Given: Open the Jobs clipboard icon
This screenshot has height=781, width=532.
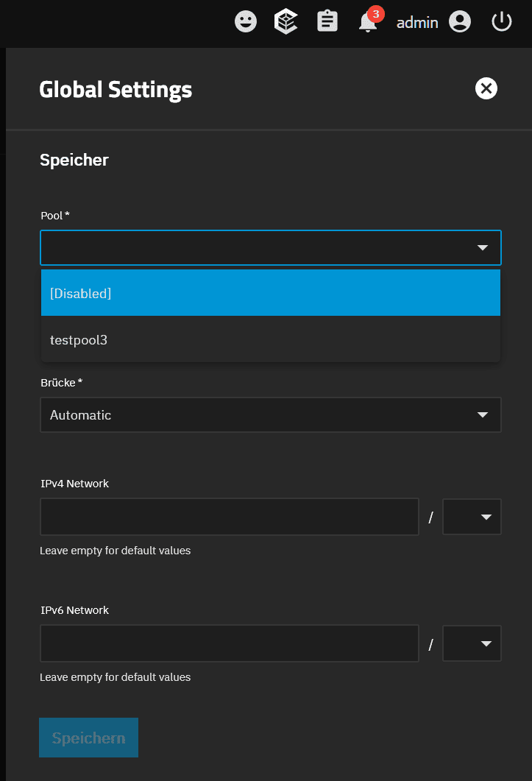Looking at the screenshot, I should pyautogui.click(x=327, y=22).
